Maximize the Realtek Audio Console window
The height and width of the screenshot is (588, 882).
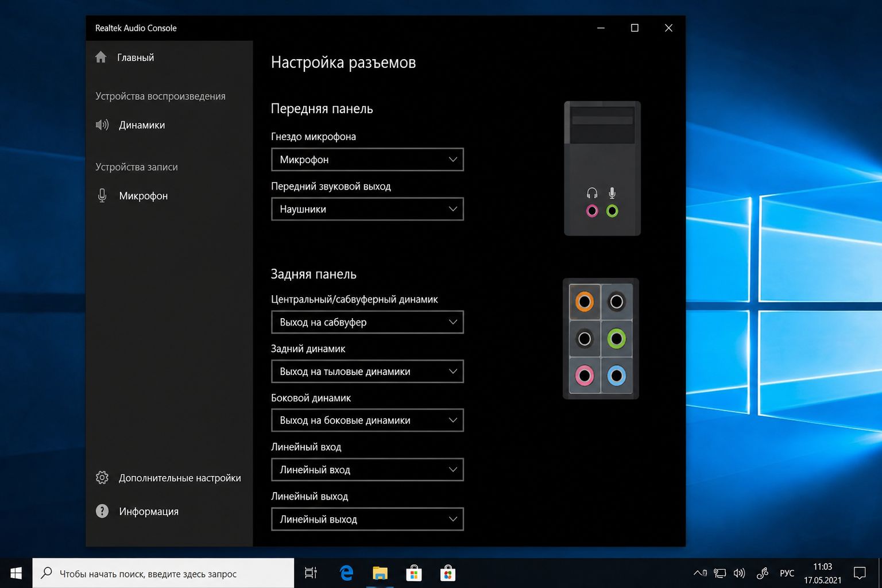[635, 28]
